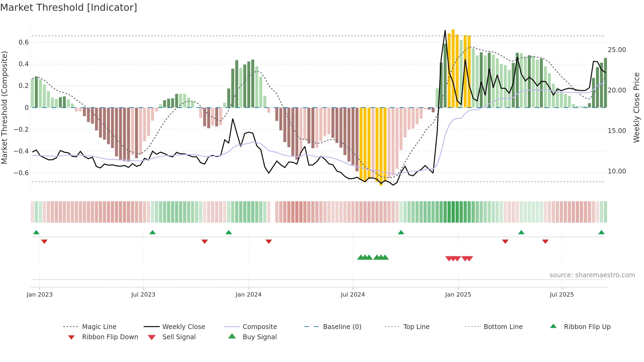Click the Jan 2023 x-axis label
This screenshot has width=644, height=362.
tap(39, 294)
